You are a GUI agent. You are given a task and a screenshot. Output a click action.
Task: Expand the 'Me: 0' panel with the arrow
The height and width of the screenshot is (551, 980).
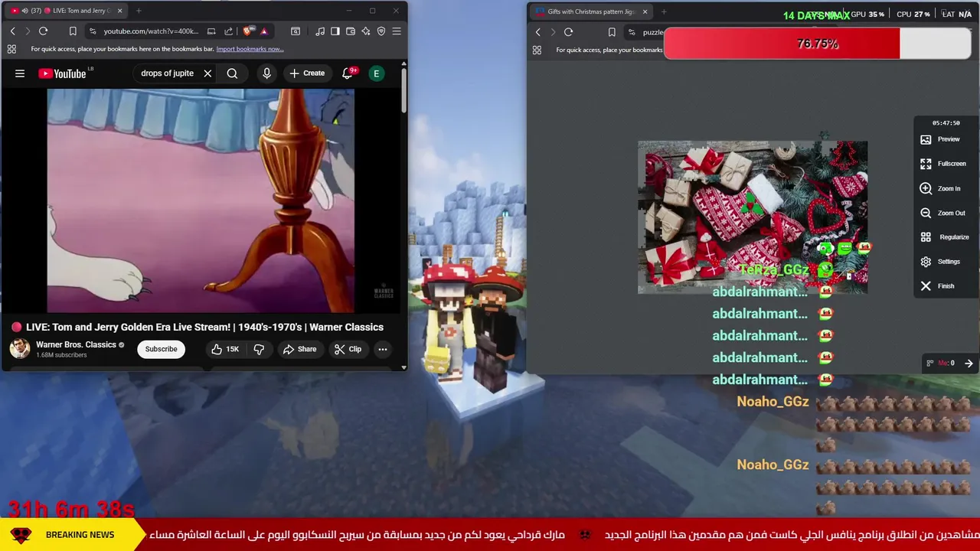click(x=969, y=364)
